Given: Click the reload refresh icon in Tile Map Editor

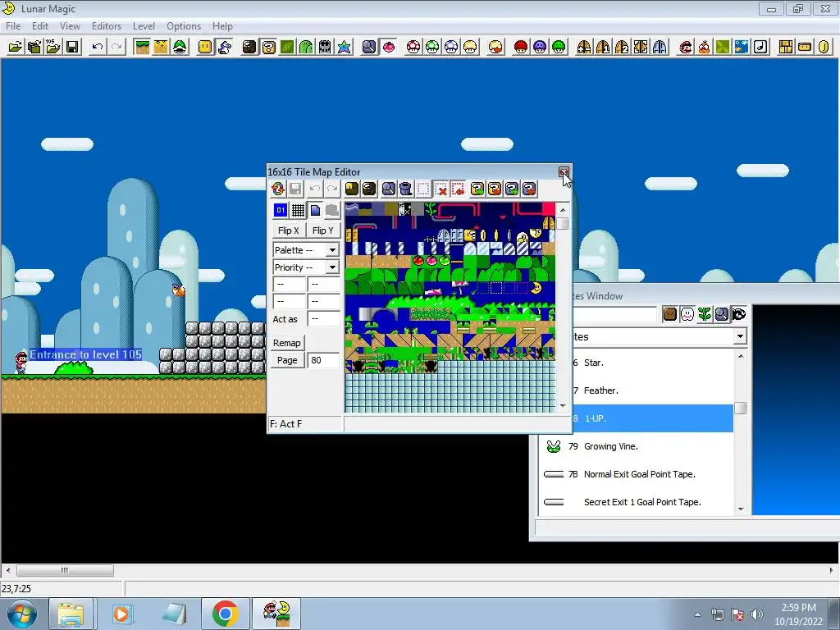Looking at the screenshot, I should point(278,189).
